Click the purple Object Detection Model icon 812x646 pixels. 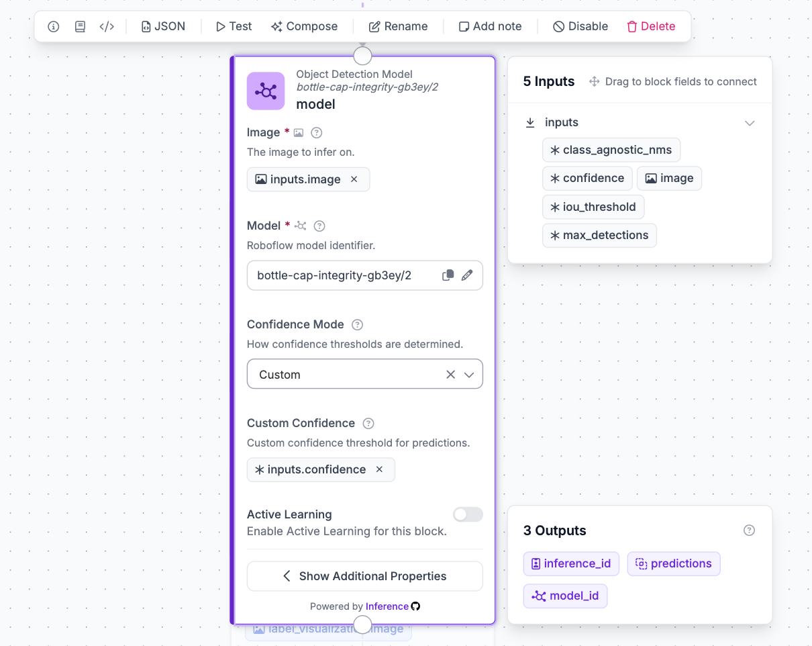tap(266, 91)
